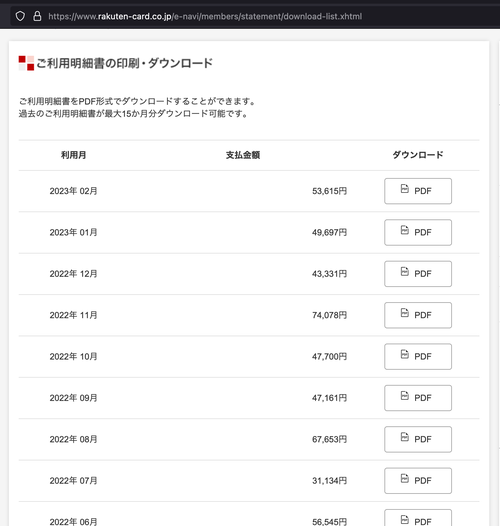Download the 2022年 12月 PDF statement

point(418,274)
